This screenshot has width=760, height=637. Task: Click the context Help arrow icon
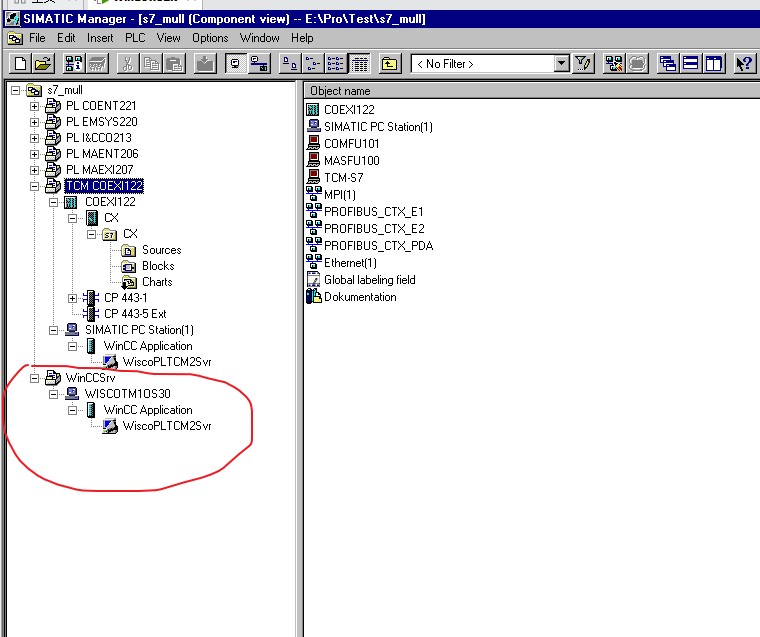pos(744,64)
